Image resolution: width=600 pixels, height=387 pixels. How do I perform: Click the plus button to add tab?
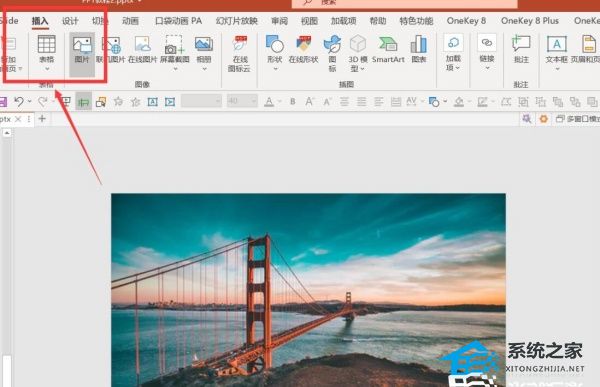(x=42, y=119)
